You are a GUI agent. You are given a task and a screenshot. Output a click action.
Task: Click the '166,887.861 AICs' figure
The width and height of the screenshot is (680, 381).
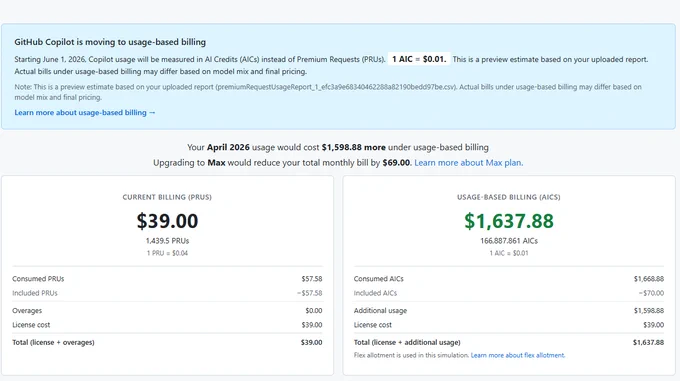[509, 241]
